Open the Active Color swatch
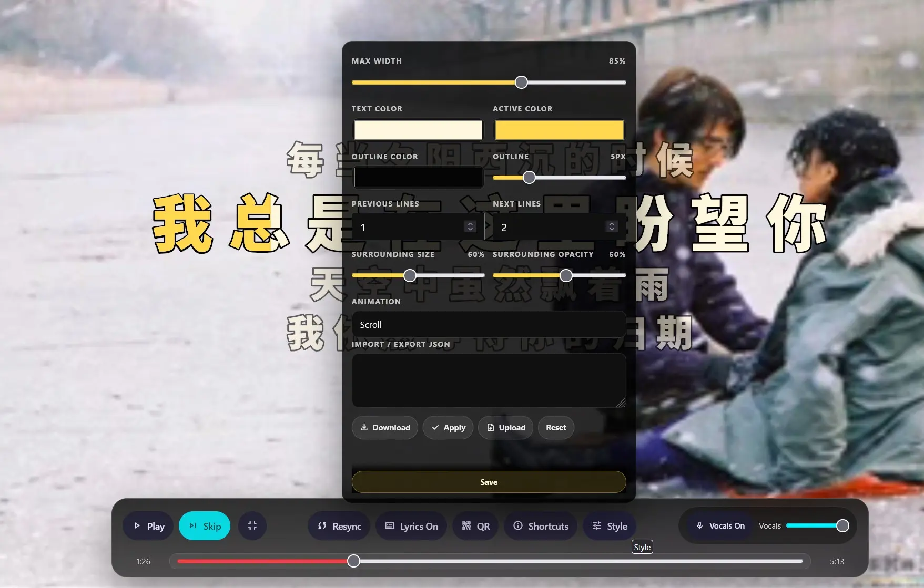924x588 pixels. tap(560, 130)
